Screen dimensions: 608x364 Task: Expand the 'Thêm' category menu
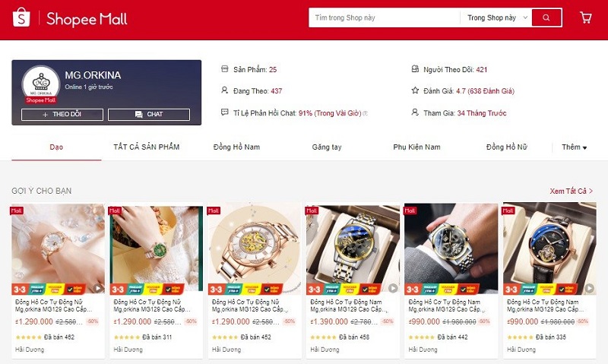click(575, 147)
